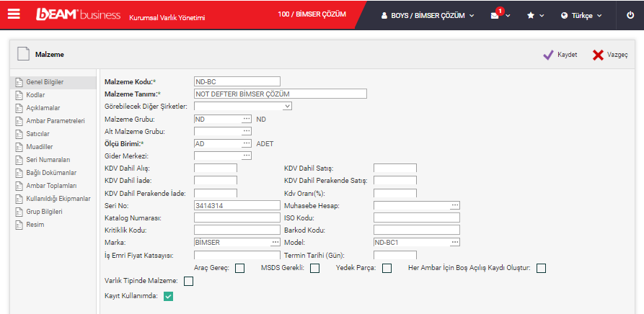The height and width of the screenshot is (314, 644).
Task: Open the Satıcılar sidebar section
Action: (x=38, y=133)
